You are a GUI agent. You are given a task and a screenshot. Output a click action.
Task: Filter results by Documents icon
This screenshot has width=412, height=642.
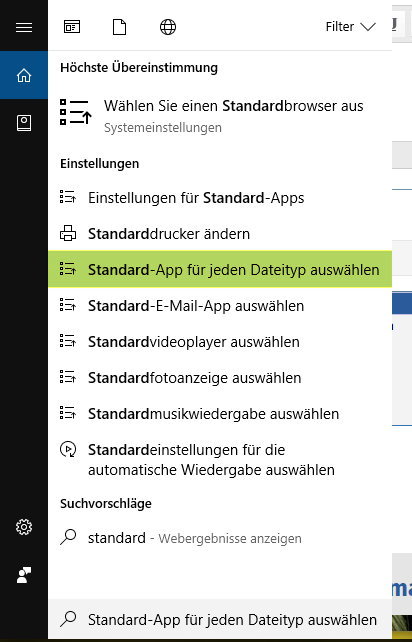(x=119, y=27)
